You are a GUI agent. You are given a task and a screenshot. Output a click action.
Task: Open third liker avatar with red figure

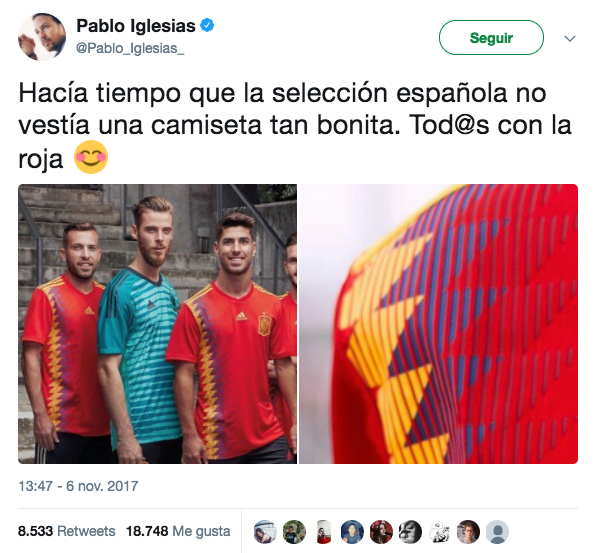tap(323, 532)
